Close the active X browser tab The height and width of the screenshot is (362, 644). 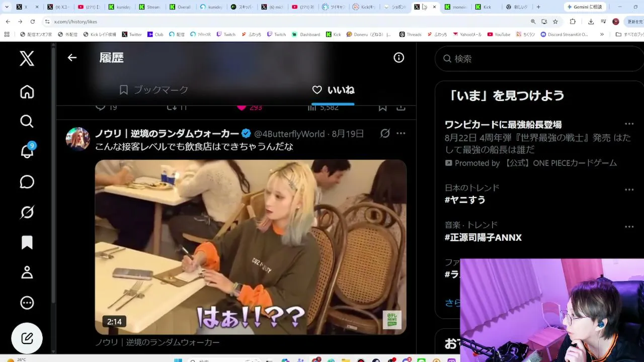(435, 7)
